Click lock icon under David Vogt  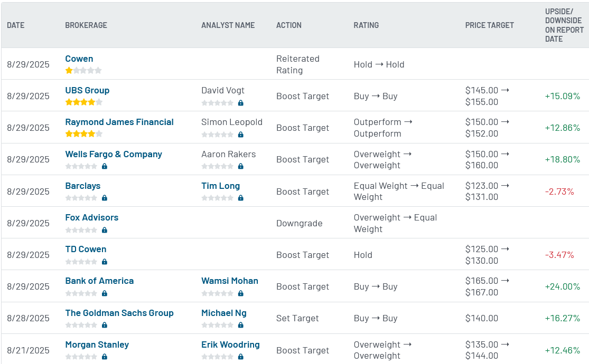241,102
